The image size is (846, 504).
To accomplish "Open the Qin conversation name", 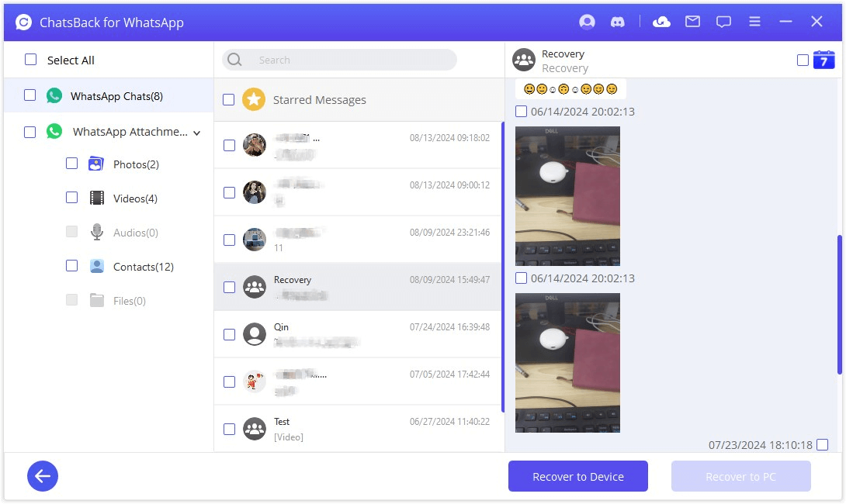I will [281, 327].
